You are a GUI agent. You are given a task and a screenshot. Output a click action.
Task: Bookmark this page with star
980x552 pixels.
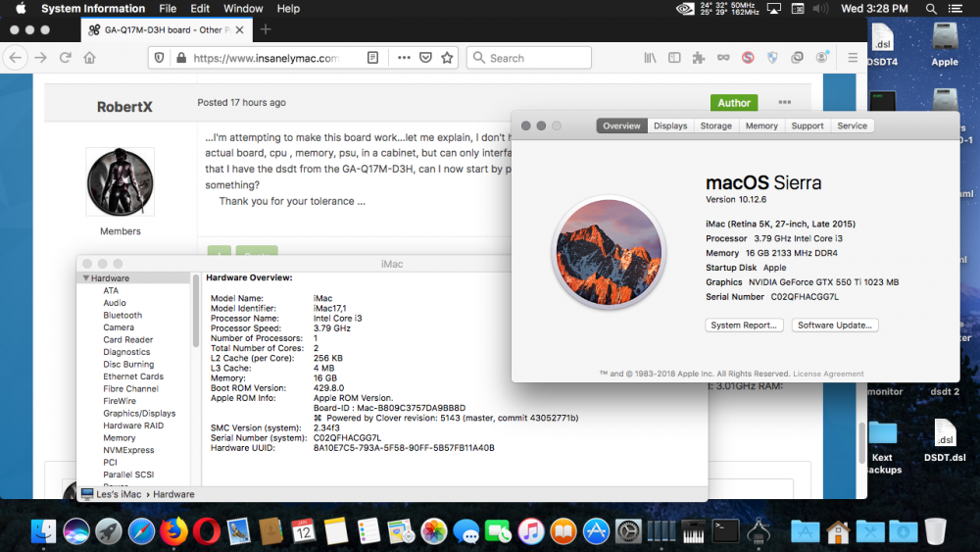tap(447, 58)
